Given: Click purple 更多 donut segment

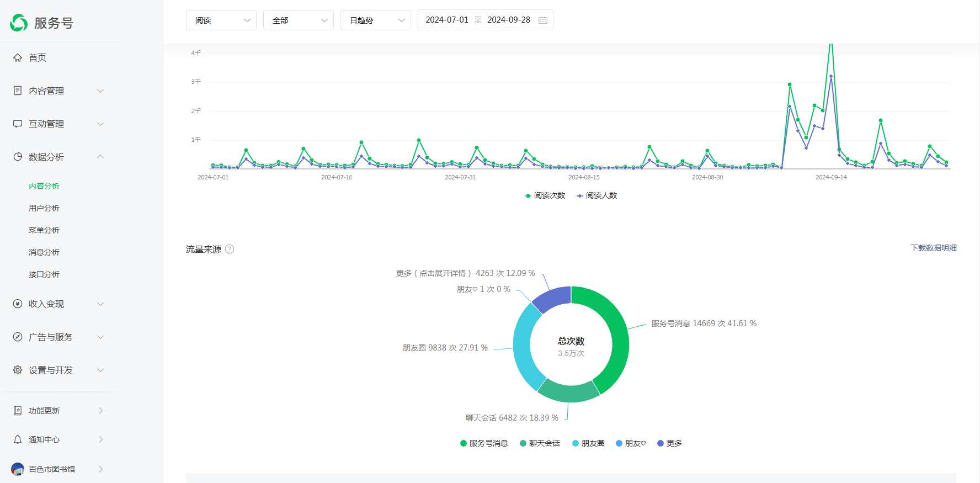Looking at the screenshot, I should [553, 299].
